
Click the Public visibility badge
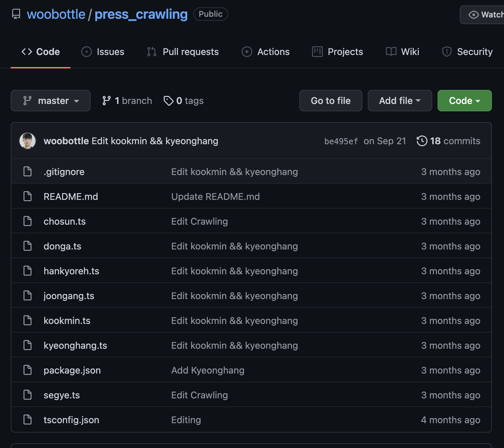[211, 14]
